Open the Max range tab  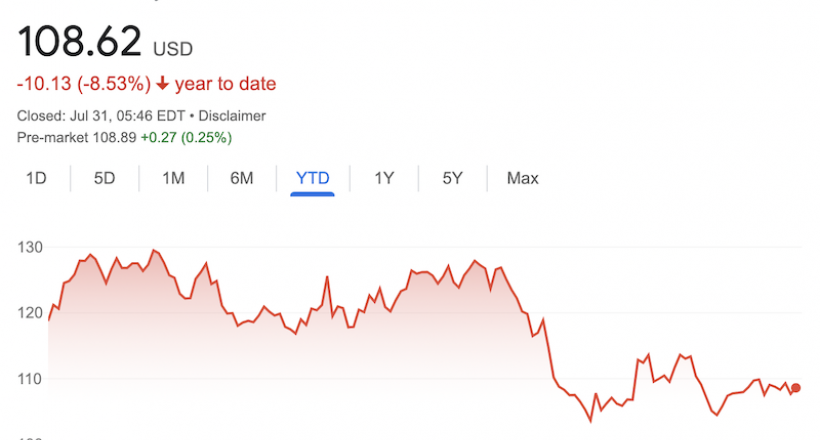tap(522, 178)
